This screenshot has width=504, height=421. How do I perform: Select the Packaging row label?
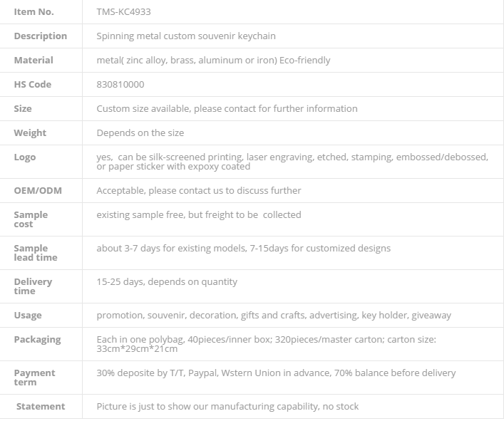click(x=37, y=340)
